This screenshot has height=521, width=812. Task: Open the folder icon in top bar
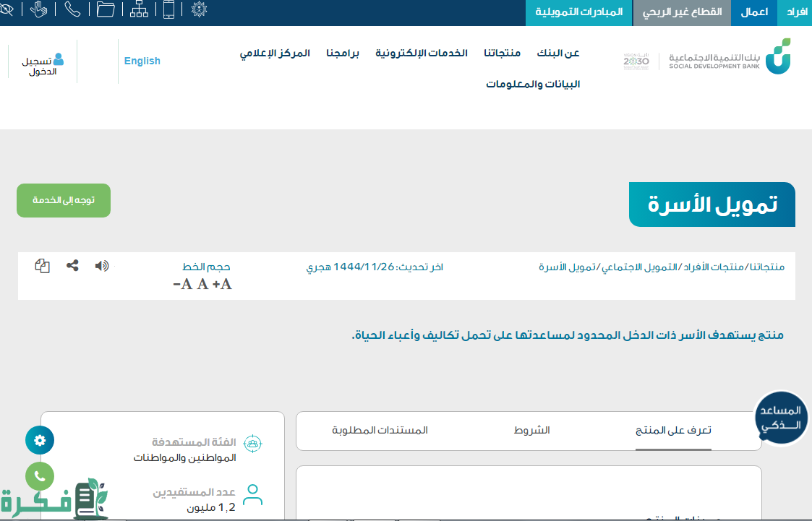tap(106, 9)
